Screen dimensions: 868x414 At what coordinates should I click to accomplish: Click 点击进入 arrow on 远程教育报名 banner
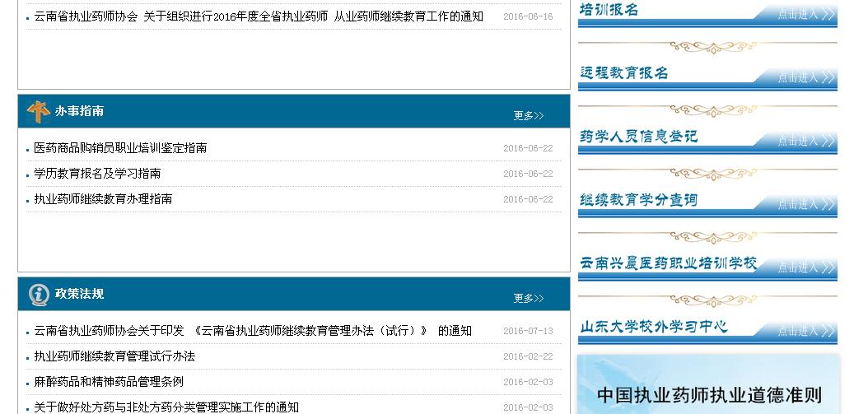pos(806,78)
